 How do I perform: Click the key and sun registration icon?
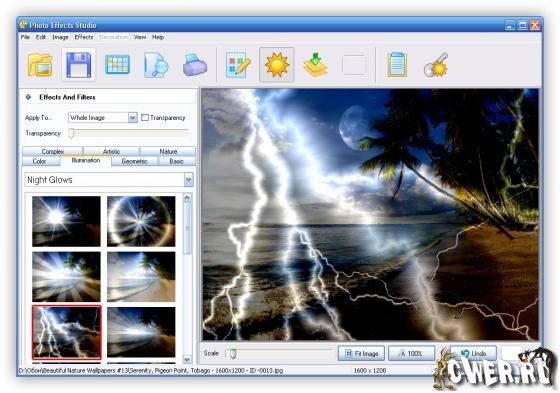point(436,65)
